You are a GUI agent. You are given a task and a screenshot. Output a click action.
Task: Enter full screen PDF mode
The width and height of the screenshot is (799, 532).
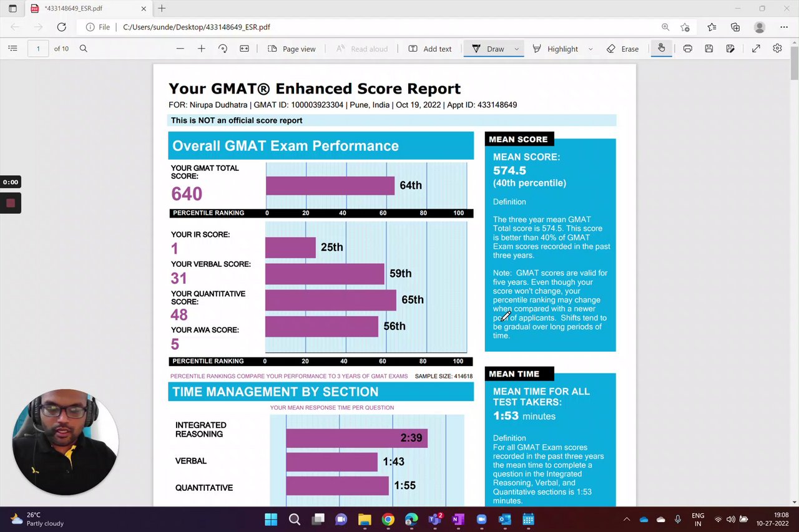click(x=756, y=49)
